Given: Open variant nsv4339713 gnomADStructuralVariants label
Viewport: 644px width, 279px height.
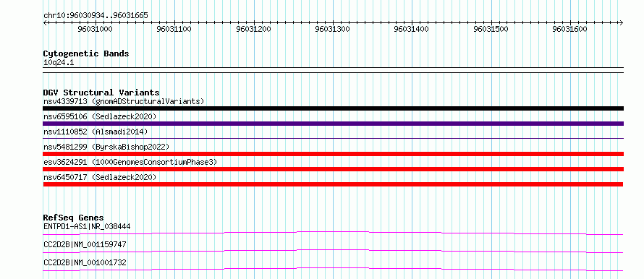Looking at the screenshot, I should point(124,101).
